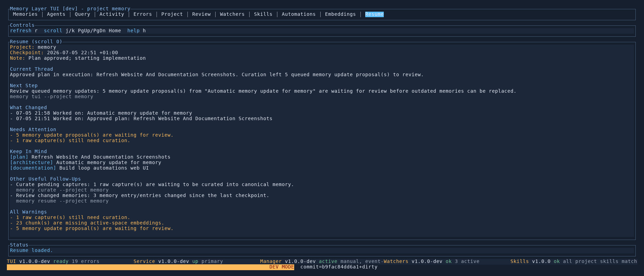Click the refresh control label
Image resolution: width=644 pixels, height=276 pixels.
[21, 31]
